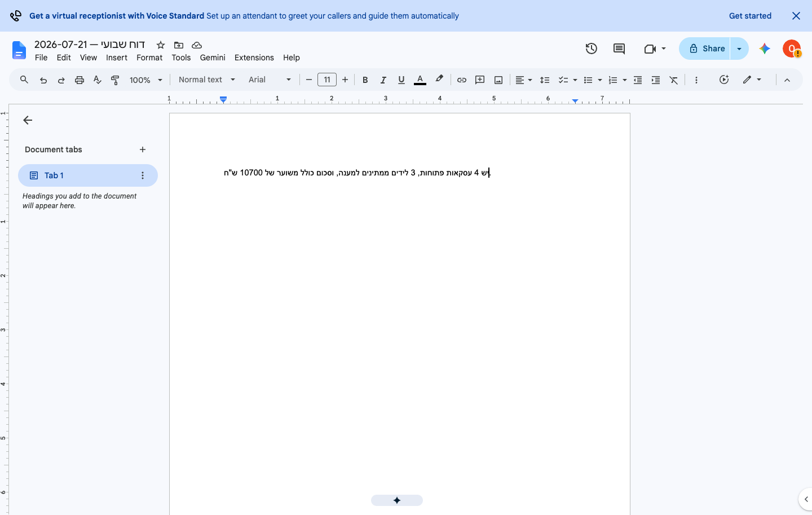The width and height of the screenshot is (812, 515).
Task: Open the Gemini menu
Action: click(213, 58)
